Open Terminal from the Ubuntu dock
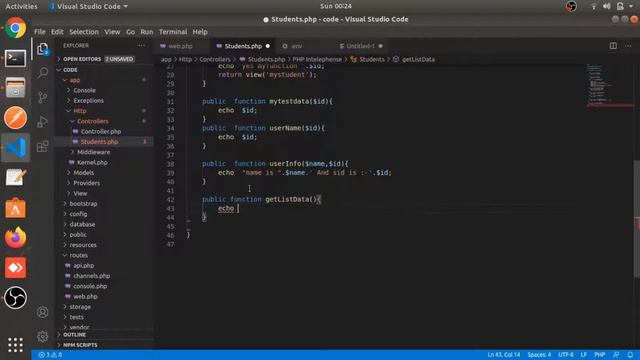Image resolution: width=640 pixels, height=360 pixels. (16, 58)
